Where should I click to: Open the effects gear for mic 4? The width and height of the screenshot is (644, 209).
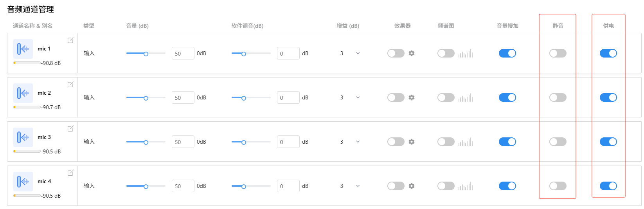tap(412, 186)
